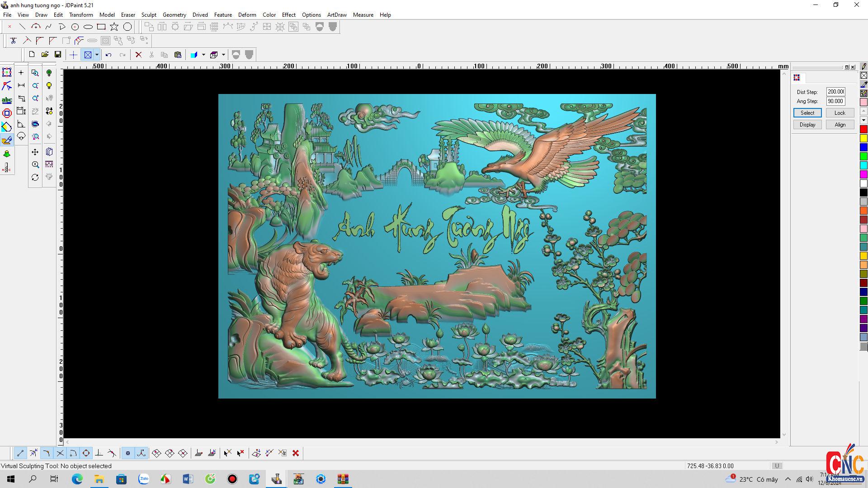Screen dimensions: 868x488
Task: Click the scissors trim tool icon
Action: (13, 41)
